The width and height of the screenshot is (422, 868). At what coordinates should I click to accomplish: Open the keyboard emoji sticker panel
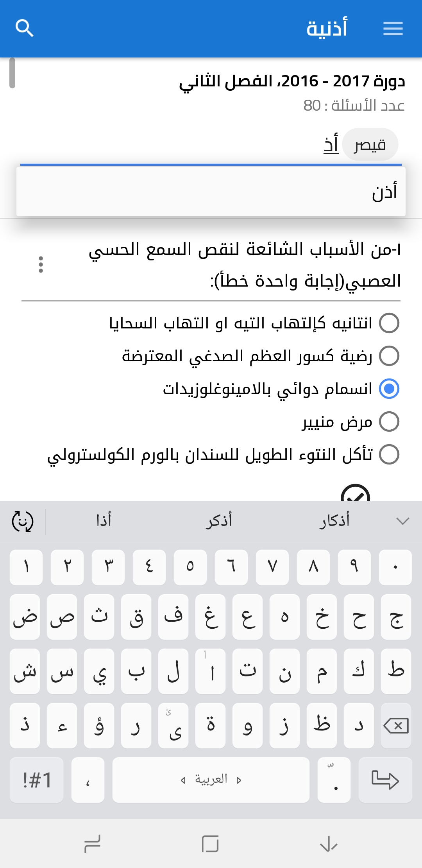point(23,521)
